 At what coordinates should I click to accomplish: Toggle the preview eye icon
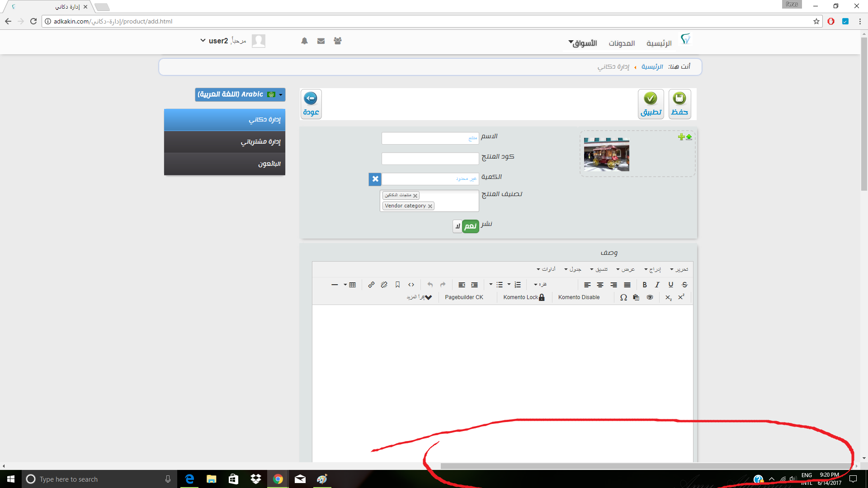pyautogui.click(x=650, y=297)
